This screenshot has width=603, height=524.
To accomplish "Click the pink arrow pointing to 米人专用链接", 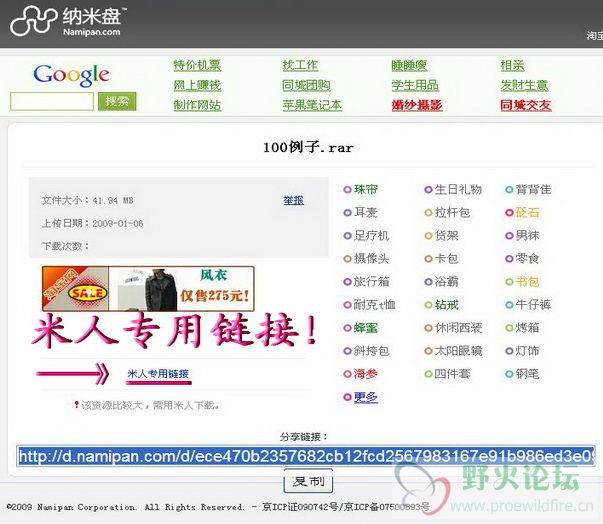I will (x=72, y=373).
